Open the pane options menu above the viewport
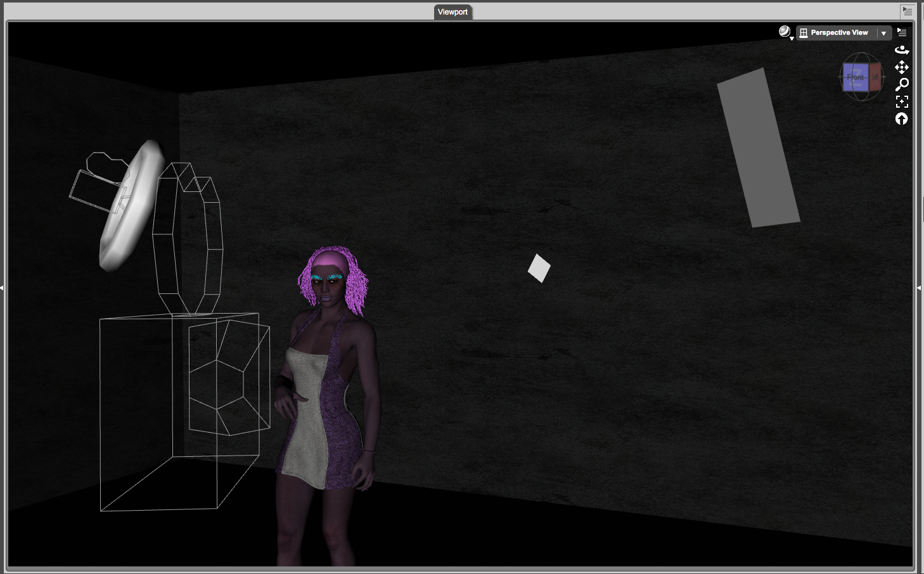The width and height of the screenshot is (924, 574). tap(907, 11)
